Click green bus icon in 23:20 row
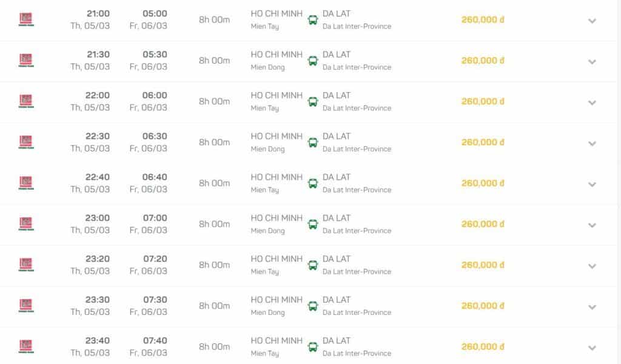 pyautogui.click(x=313, y=265)
